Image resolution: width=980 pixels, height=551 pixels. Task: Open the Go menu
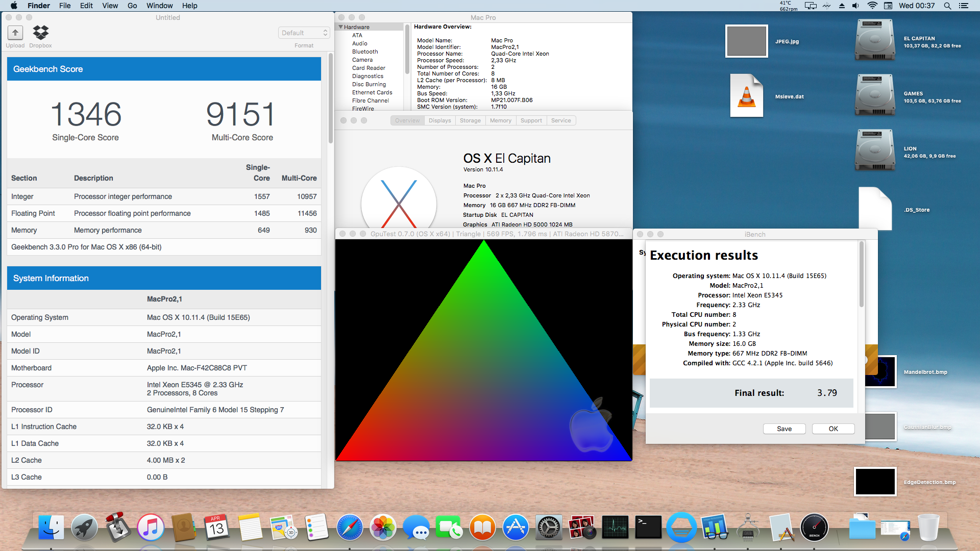tap(132, 6)
